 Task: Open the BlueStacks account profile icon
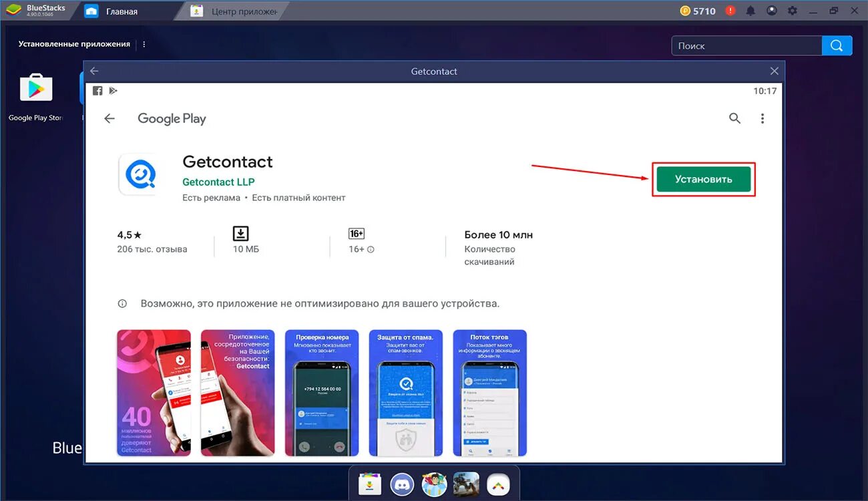click(x=771, y=11)
